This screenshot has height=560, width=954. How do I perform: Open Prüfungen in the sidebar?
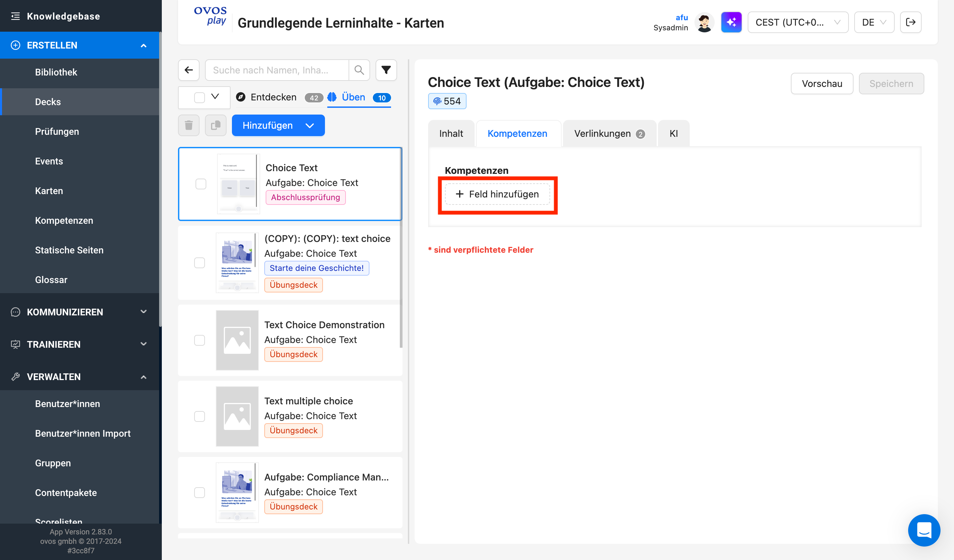(x=80, y=131)
